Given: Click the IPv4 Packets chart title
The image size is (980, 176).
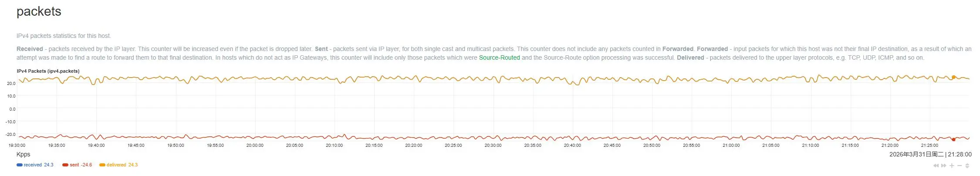Looking at the screenshot, I should [48, 71].
